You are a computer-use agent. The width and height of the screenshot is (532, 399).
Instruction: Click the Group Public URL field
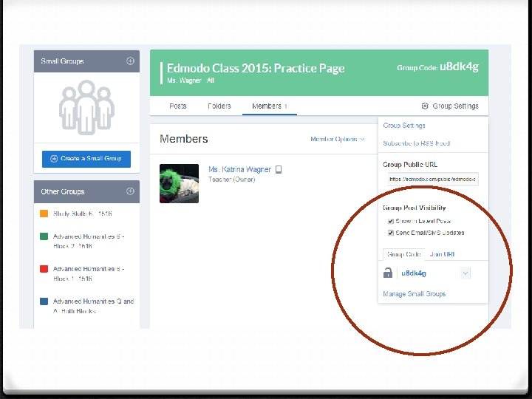(x=433, y=179)
